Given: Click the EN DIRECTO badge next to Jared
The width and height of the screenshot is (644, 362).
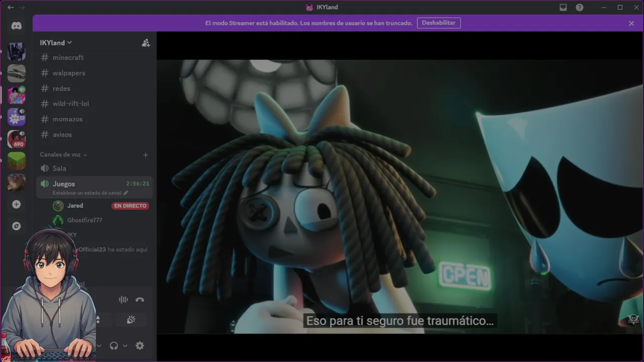Looking at the screenshot, I should 130,206.
